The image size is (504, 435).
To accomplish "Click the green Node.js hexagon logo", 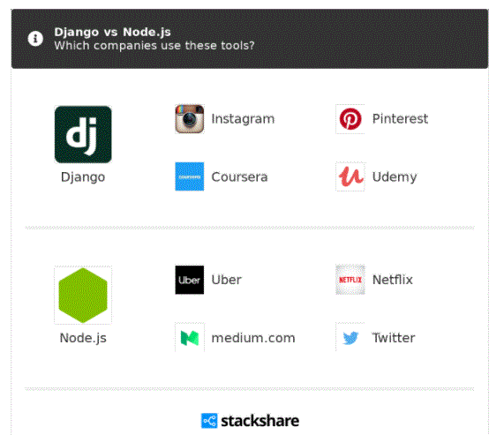I will tap(83, 295).
